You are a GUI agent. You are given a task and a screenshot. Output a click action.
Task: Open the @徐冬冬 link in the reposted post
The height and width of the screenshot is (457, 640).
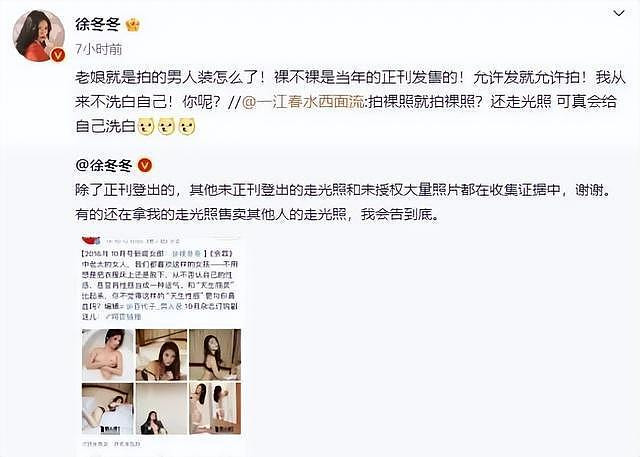click(x=104, y=166)
